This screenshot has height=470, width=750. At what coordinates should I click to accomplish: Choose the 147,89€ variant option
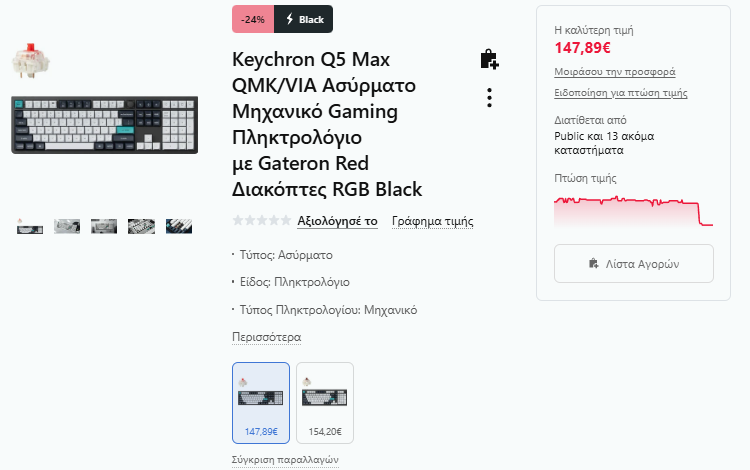tap(261, 402)
